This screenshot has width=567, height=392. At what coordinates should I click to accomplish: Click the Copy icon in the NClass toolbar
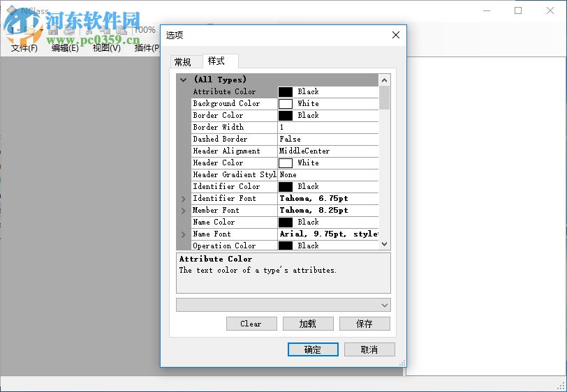(105, 31)
